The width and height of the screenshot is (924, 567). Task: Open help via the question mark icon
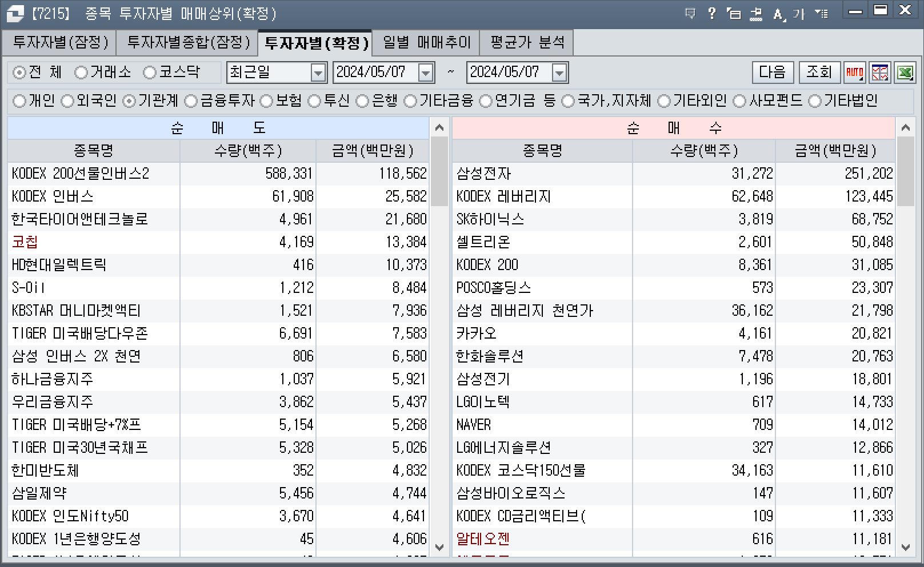coord(711,13)
